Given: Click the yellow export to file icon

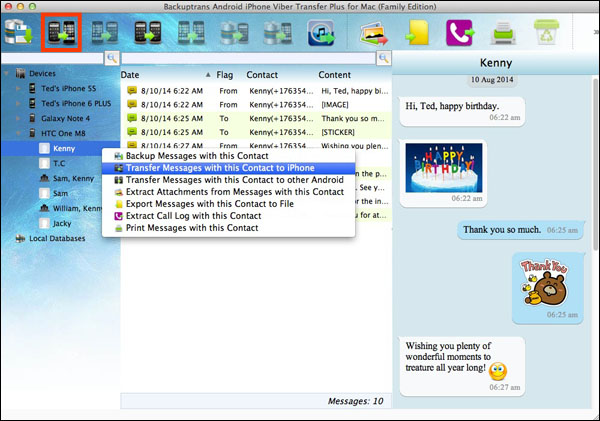Looking at the screenshot, I should [417, 33].
